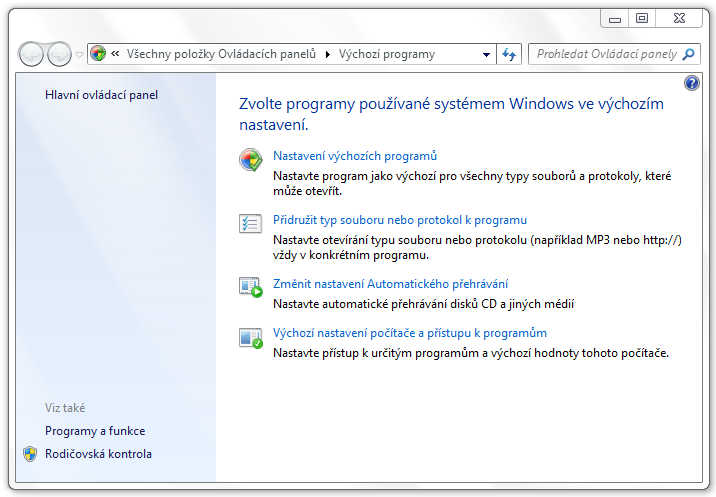The image size is (716, 497).
Task: Open Přidružit typ souboru nebo protokol link
Action: [x=400, y=220]
